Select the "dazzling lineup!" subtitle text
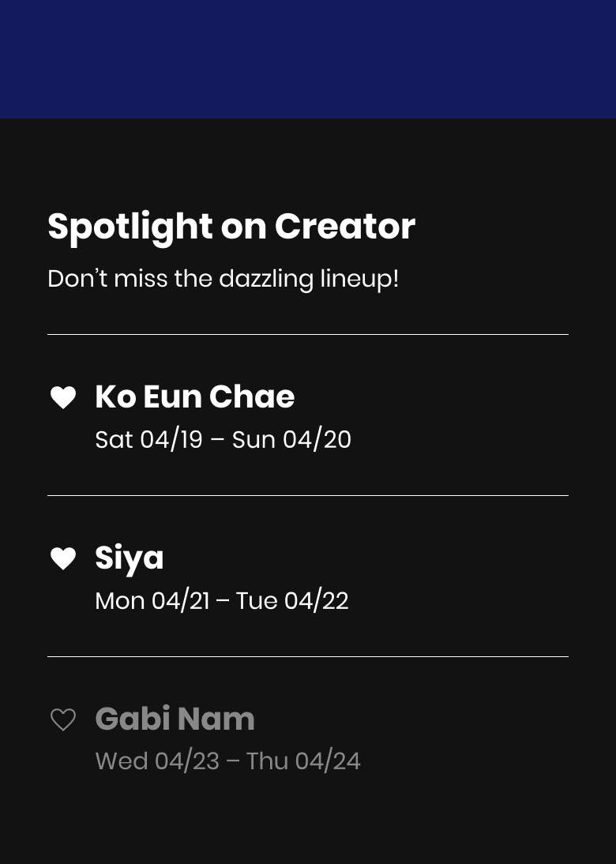Screen dimensions: 616x864 click(309, 280)
